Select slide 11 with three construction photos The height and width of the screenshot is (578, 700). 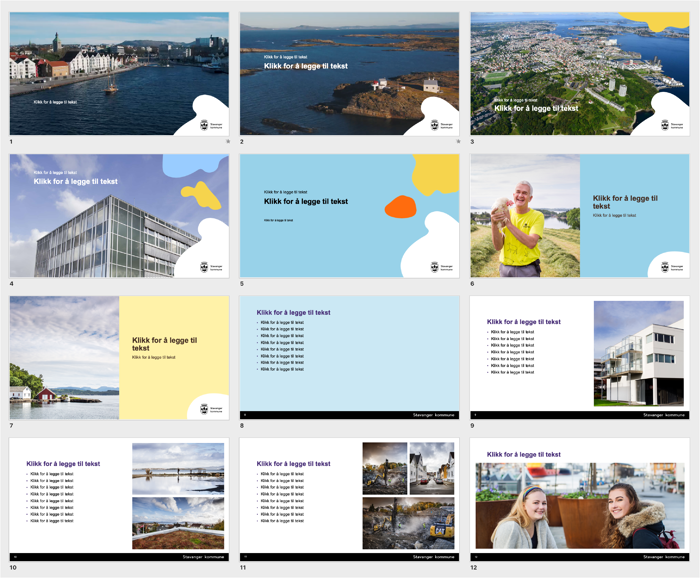pyautogui.click(x=350, y=499)
